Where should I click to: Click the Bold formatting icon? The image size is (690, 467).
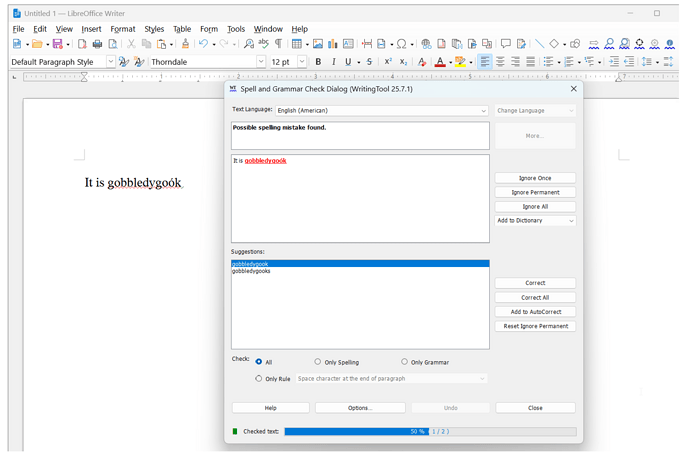point(318,62)
